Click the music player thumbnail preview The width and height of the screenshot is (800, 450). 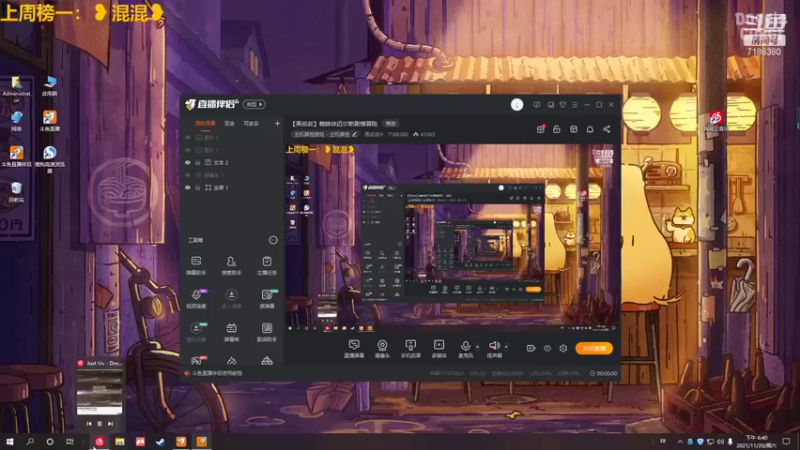[99, 392]
